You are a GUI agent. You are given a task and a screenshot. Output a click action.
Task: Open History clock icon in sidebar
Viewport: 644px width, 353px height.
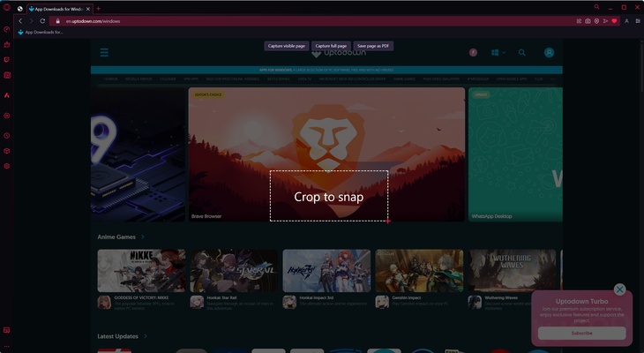[6, 136]
